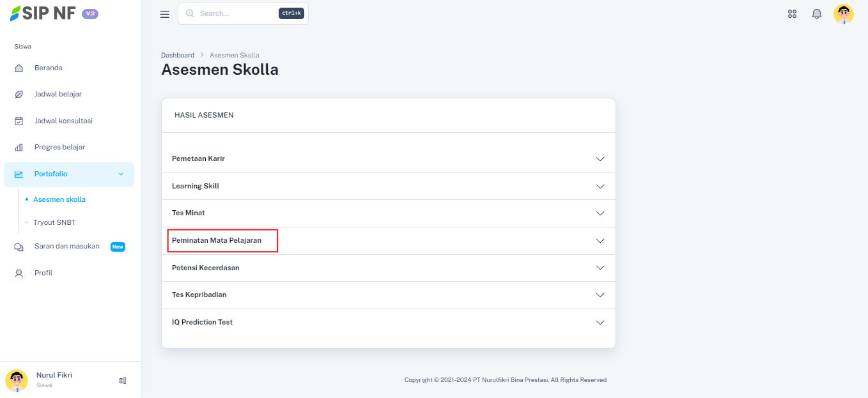
Task: Click the Beranda home icon
Action: point(19,68)
